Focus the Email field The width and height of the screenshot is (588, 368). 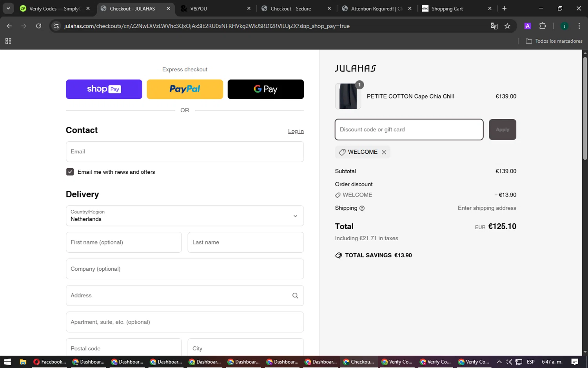185,151
